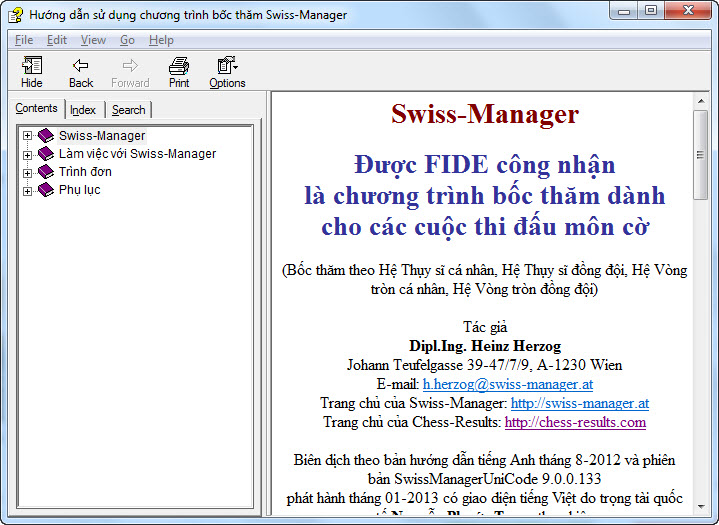Click the Forward arrow button
The image size is (719, 525).
[130, 72]
